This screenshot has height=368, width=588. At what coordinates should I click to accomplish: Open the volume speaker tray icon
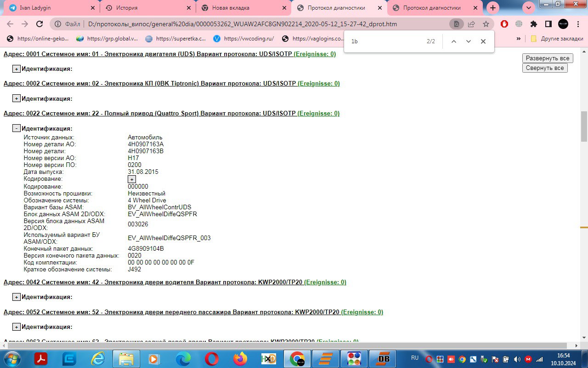tap(518, 359)
